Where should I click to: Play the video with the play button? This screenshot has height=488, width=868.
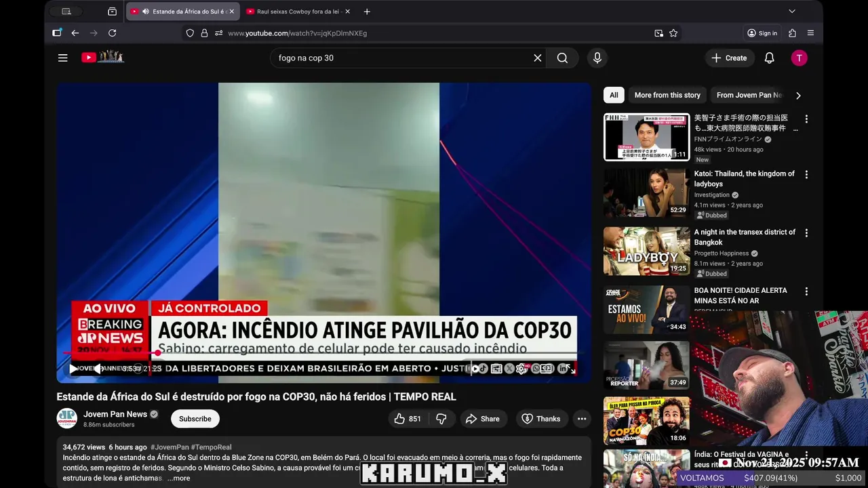[x=73, y=369]
